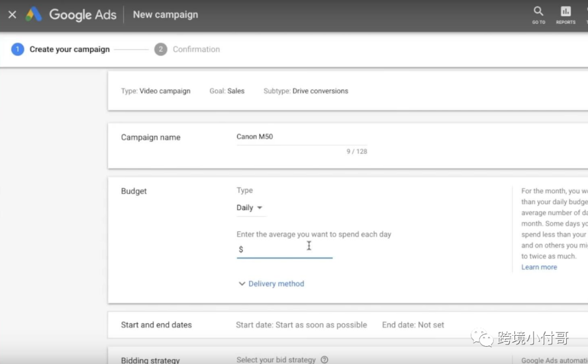Viewport: 588px width, 364px height.
Task: Open the Learn more link
Action: (539, 267)
